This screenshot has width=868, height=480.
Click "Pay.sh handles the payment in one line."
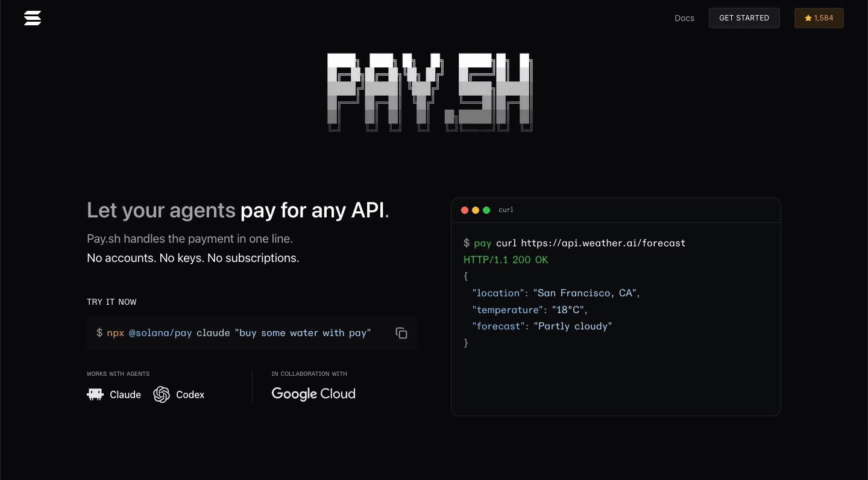click(x=190, y=238)
